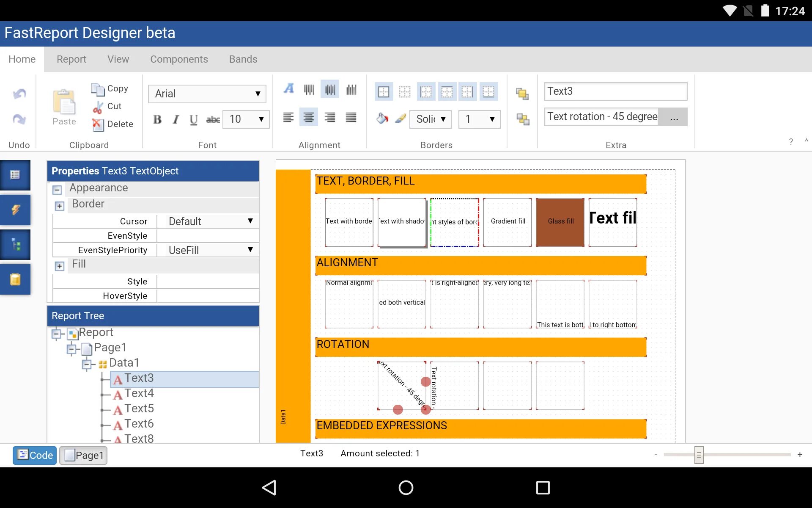The height and width of the screenshot is (508, 812).
Task: Toggle all borders on the object
Action: click(384, 92)
